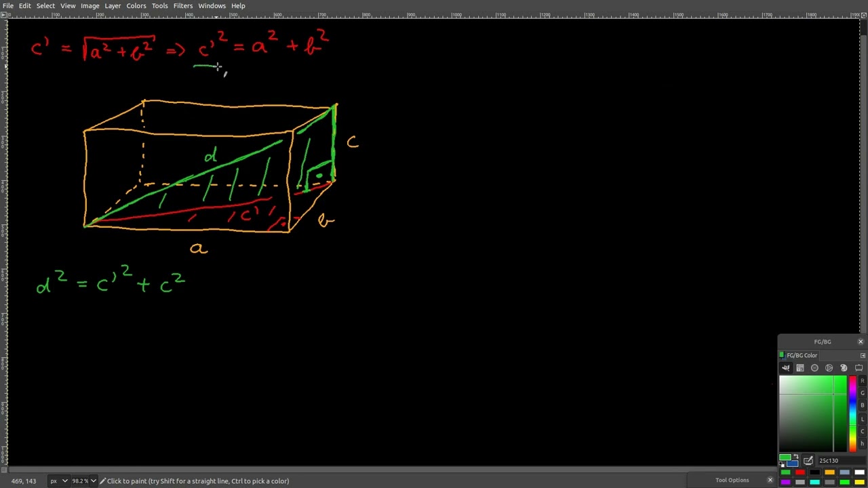This screenshot has height=488, width=868.
Task: Pick the black history swatch
Action: click(815, 472)
